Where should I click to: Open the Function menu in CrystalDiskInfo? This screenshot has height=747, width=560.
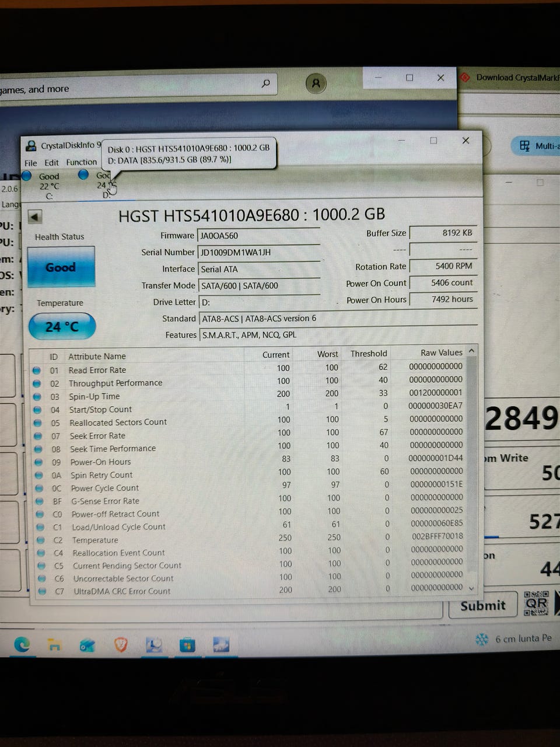coord(81,162)
